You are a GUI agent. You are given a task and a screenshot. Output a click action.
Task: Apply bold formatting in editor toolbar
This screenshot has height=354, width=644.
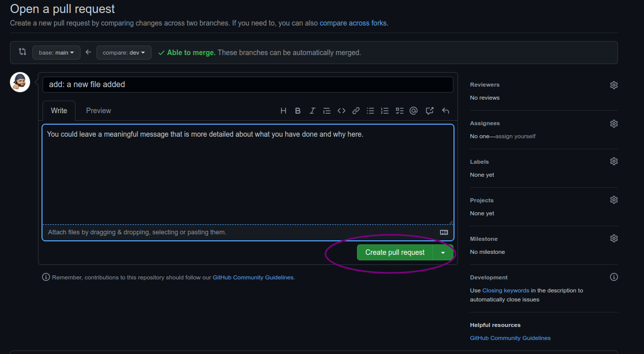298,111
